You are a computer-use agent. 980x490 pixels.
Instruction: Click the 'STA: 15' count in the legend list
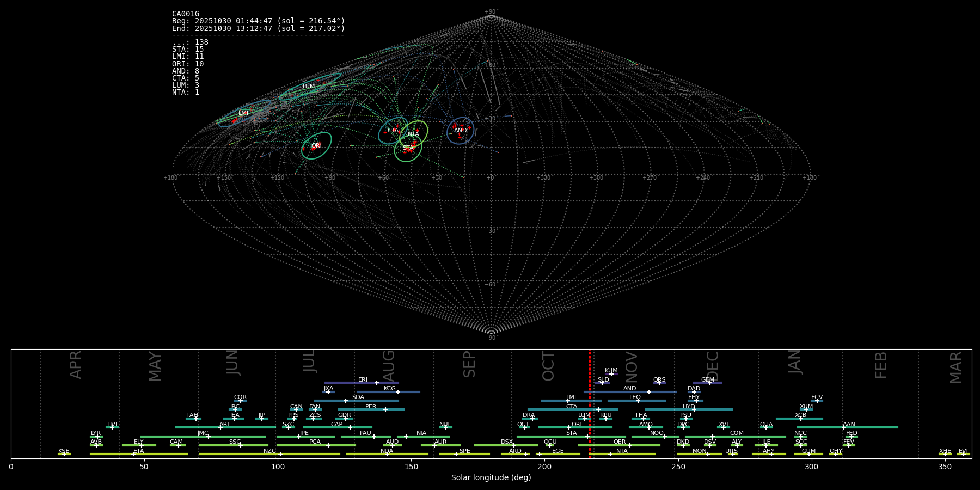point(188,50)
